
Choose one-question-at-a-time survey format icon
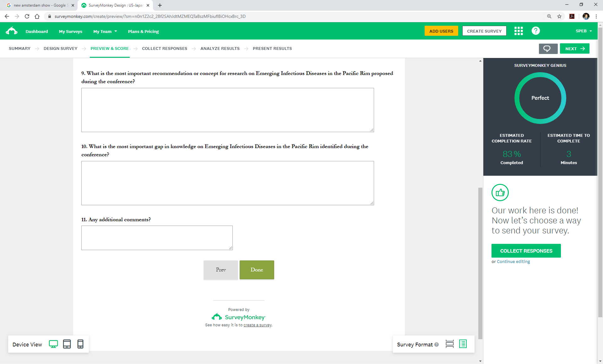point(449,344)
